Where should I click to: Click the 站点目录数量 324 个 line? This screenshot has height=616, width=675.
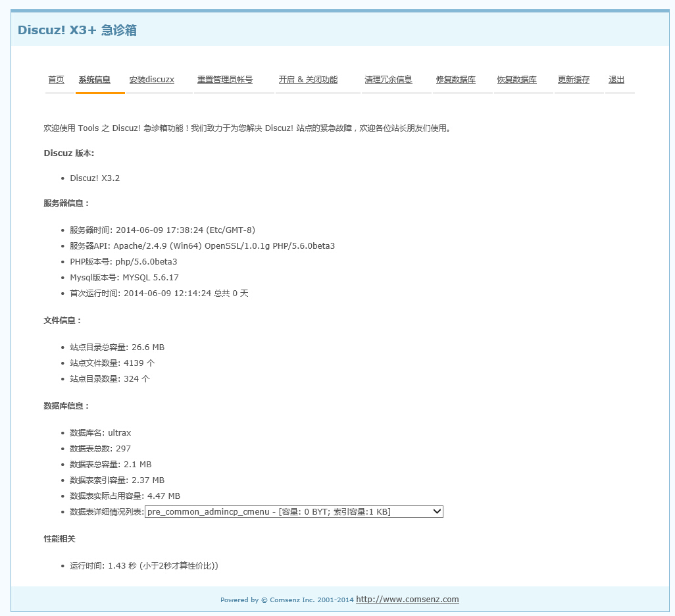[110, 379]
